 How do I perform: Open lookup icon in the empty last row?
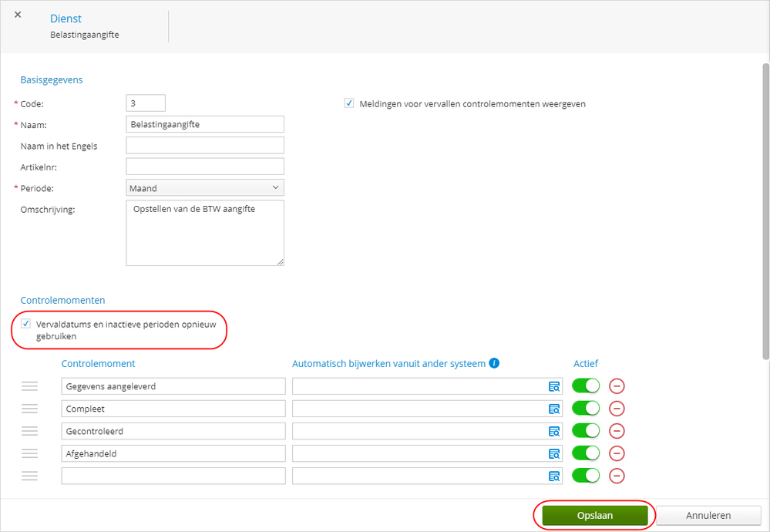point(554,476)
